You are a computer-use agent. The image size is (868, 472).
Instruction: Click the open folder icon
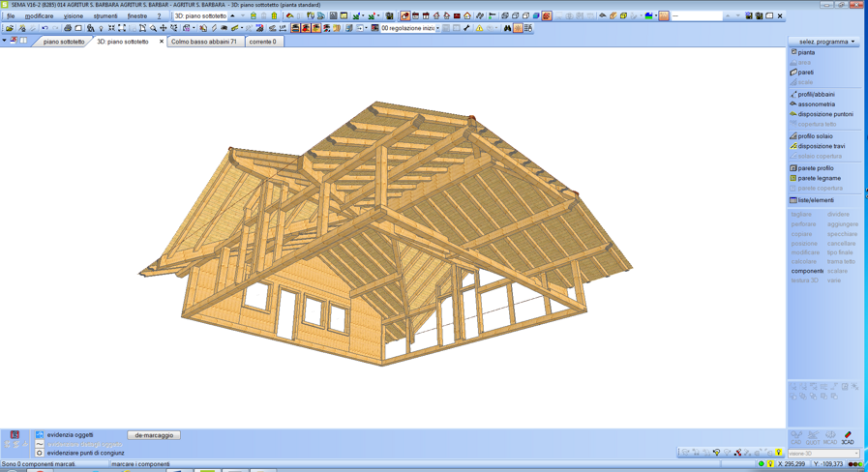[x=9, y=29]
